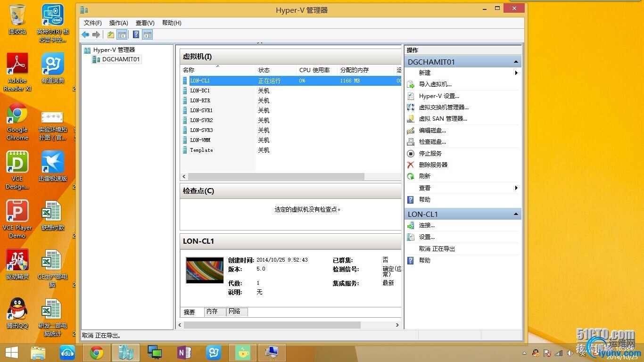Open the 操作(A) menu
Image resolution: width=644 pixels, height=362 pixels.
click(x=119, y=23)
